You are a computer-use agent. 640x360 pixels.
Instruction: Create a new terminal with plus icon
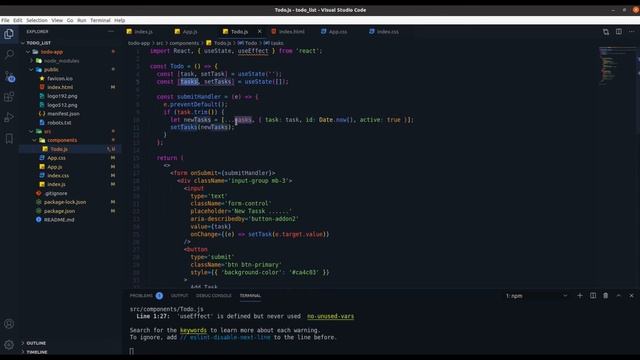pos(580,296)
